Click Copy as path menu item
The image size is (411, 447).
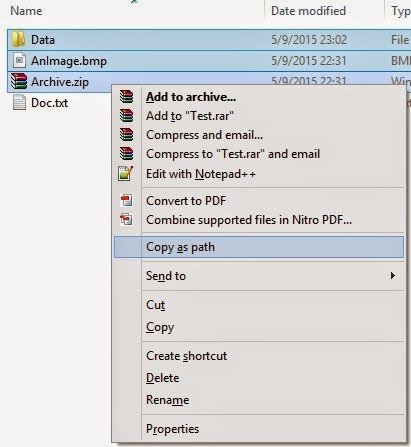click(259, 247)
